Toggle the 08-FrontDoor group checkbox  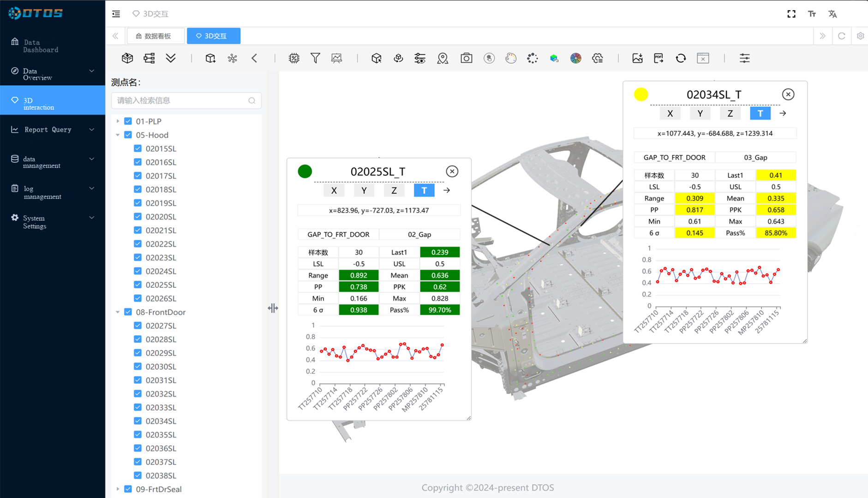128,312
